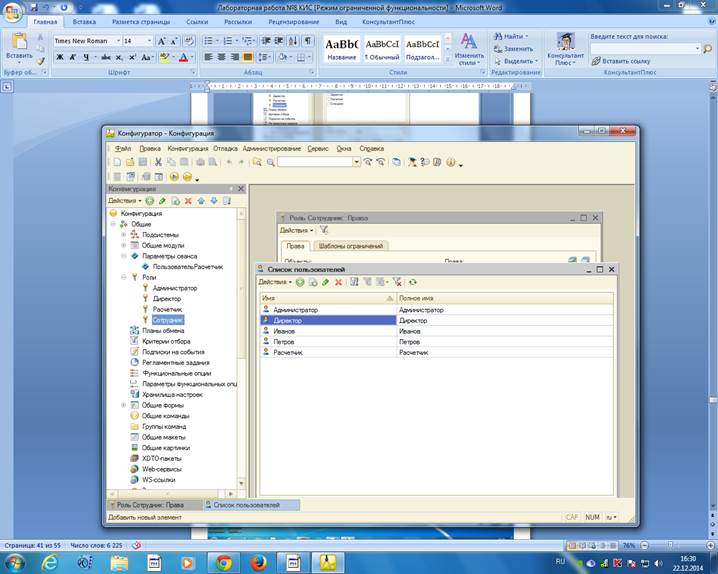Expand the Общие модули tree node
This screenshot has width=718, height=574.
pos(124,245)
